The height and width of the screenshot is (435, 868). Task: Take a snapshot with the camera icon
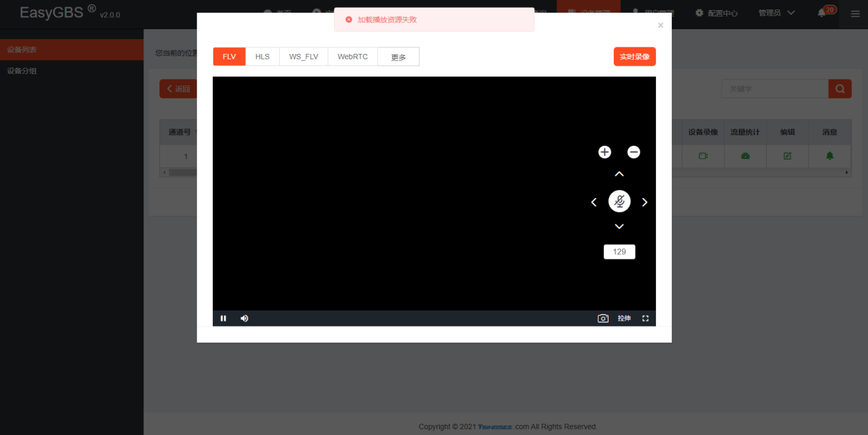(x=603, y=318)
